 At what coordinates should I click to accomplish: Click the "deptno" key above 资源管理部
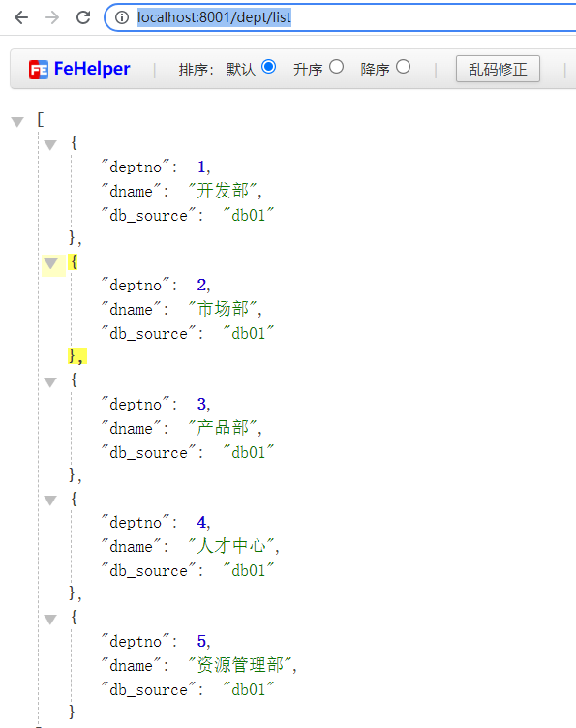coord(136,642)
